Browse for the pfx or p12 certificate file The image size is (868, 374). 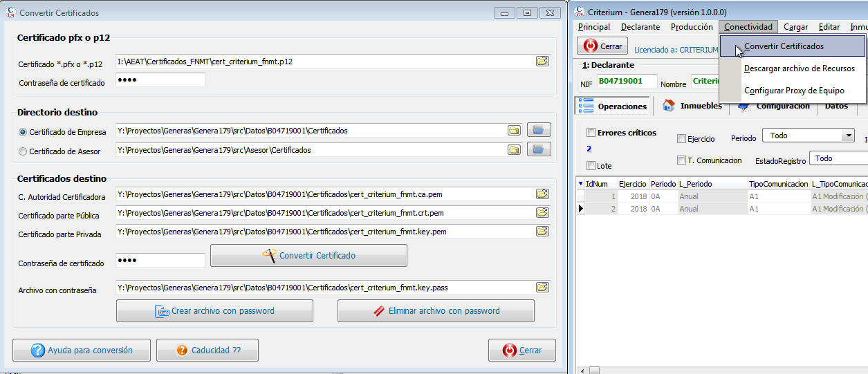click(542, 62)
